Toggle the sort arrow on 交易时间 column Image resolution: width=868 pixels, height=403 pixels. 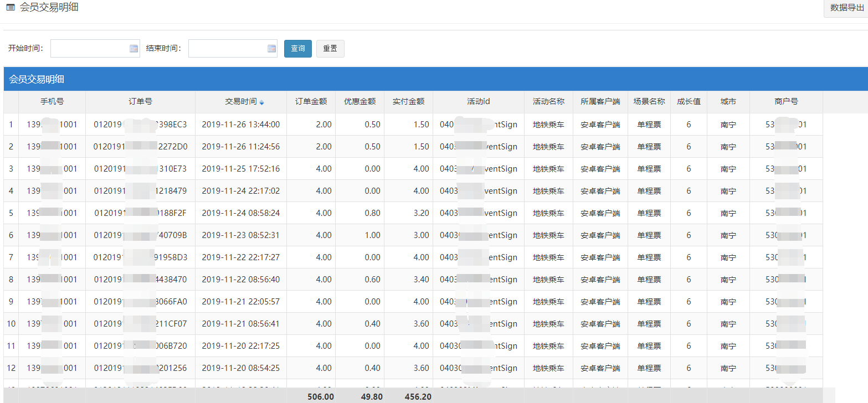pos(262,102)
